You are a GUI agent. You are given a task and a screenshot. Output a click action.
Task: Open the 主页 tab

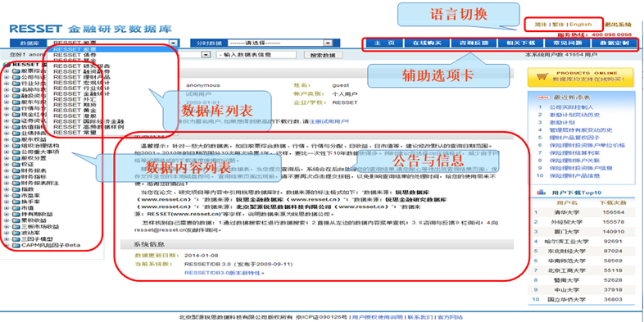(x=385, y=43)
